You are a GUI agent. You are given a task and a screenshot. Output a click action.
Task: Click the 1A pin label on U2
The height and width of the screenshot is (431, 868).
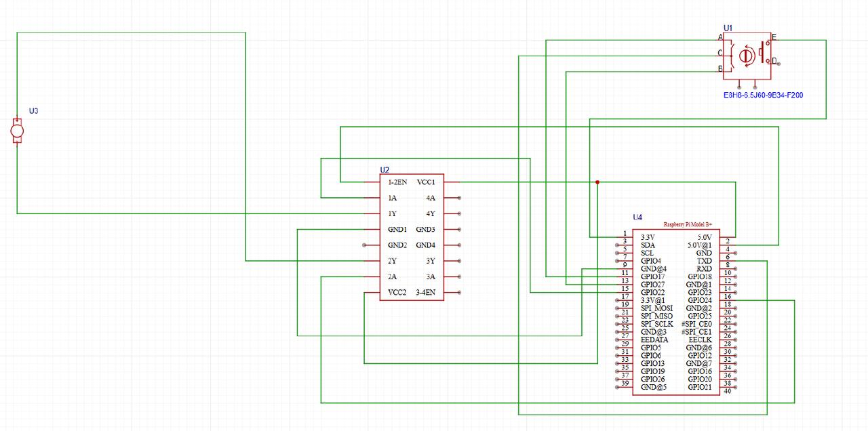(x=392, y=198)
